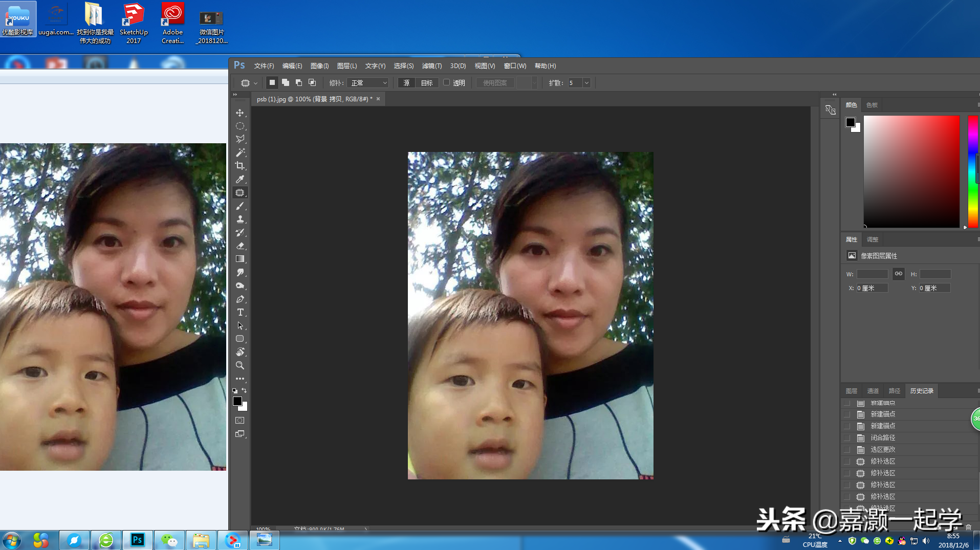This screenshot has width=980, height=550.
Task: Select the Brush tool
Action: [x=239, y=206]
